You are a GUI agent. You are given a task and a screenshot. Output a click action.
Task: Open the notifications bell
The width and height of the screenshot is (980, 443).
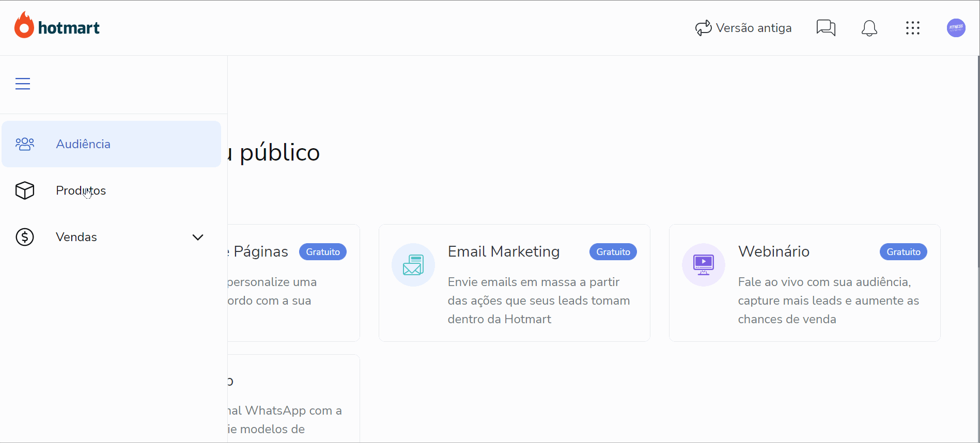pos(869,28)
